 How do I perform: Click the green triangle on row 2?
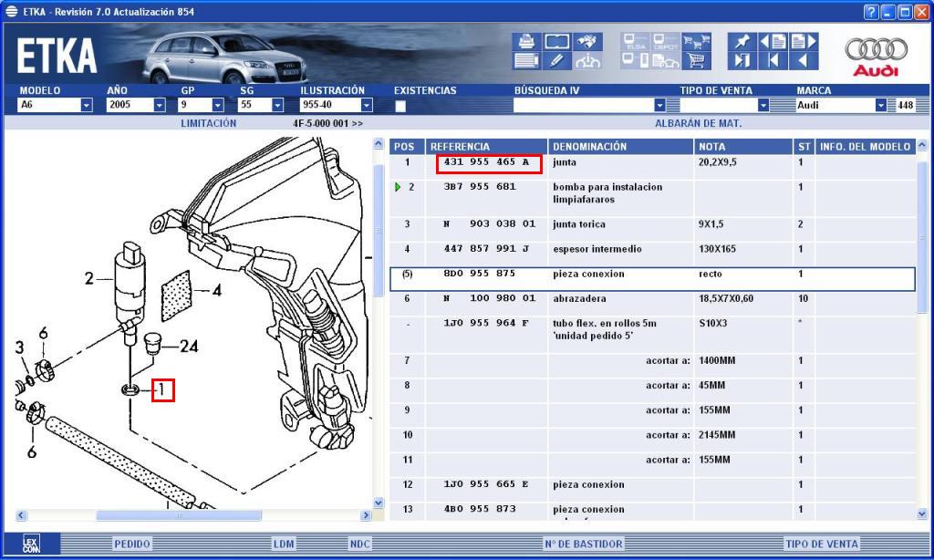click(x=398, y=187)
